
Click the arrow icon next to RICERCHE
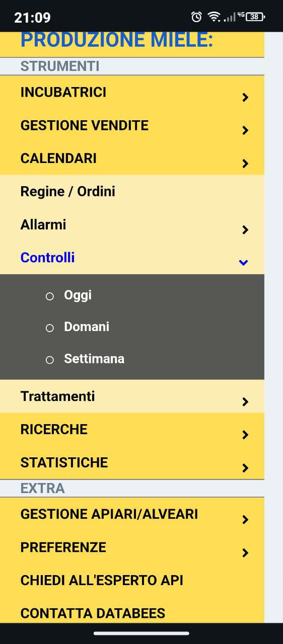pyautogui.click(x=245, y=435)
